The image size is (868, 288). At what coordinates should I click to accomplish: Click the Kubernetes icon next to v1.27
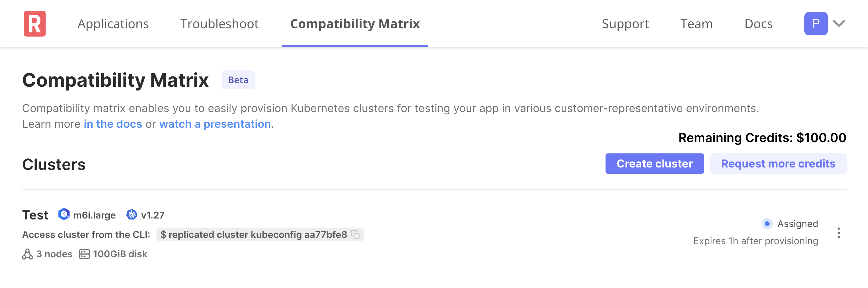coord(132,214)
